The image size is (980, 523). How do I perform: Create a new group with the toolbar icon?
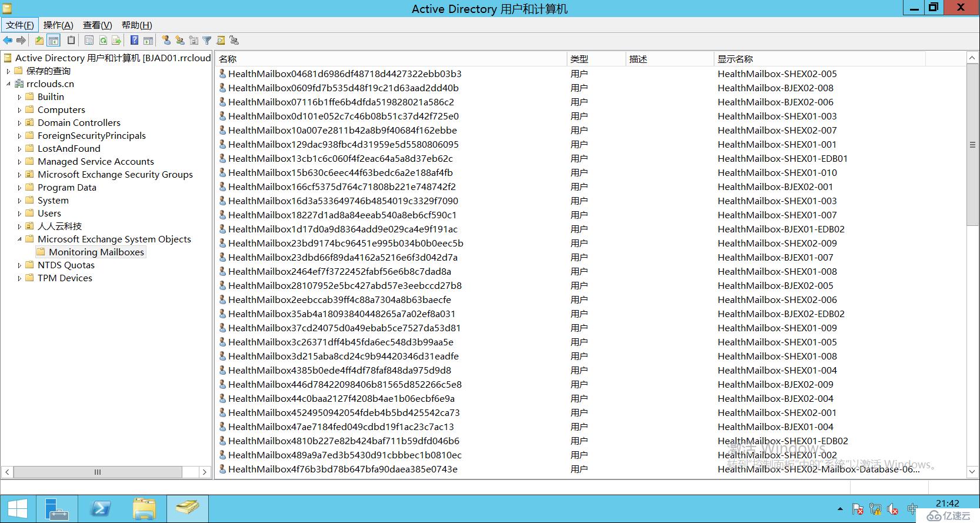(x=180, y=41)
